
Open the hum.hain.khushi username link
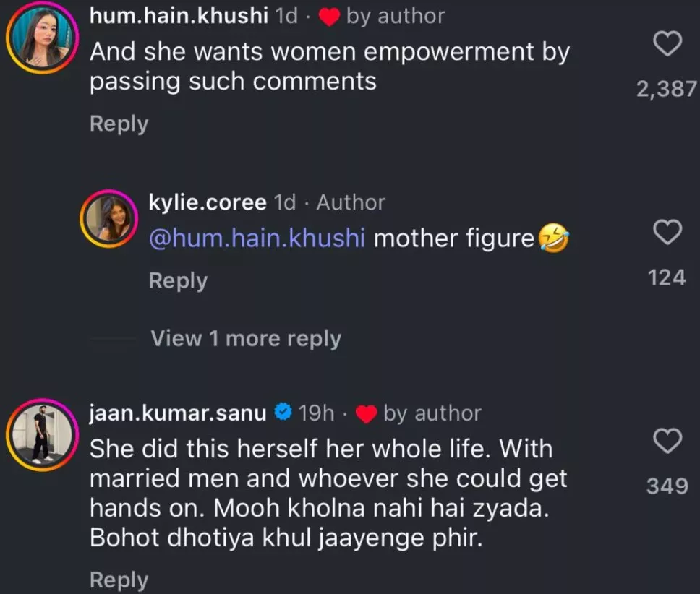(x=179, y=16)
